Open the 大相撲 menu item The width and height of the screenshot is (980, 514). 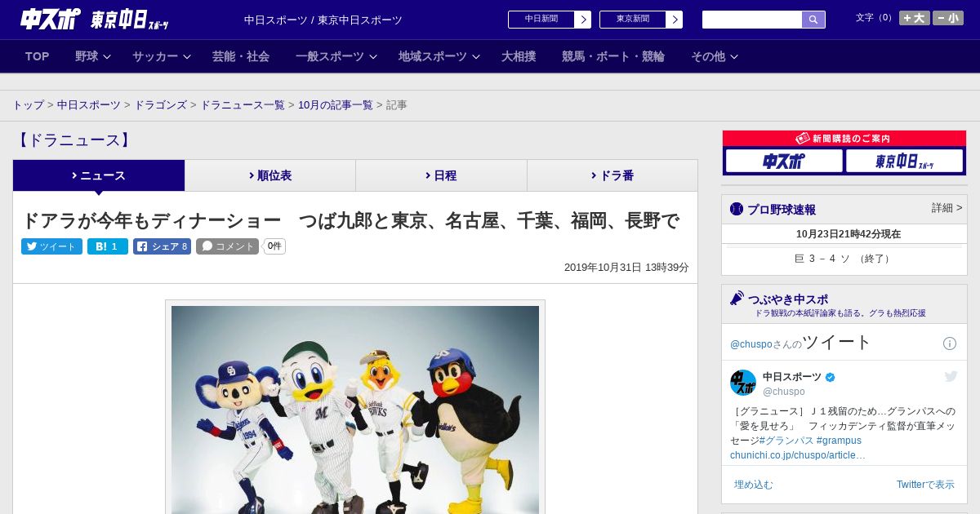pyautogui.click(x=519, y=56)
